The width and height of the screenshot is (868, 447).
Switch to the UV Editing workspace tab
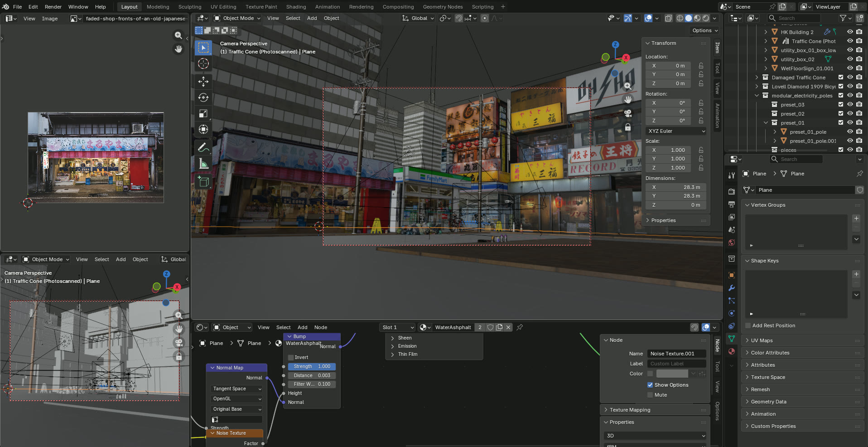tap(223, 7)
